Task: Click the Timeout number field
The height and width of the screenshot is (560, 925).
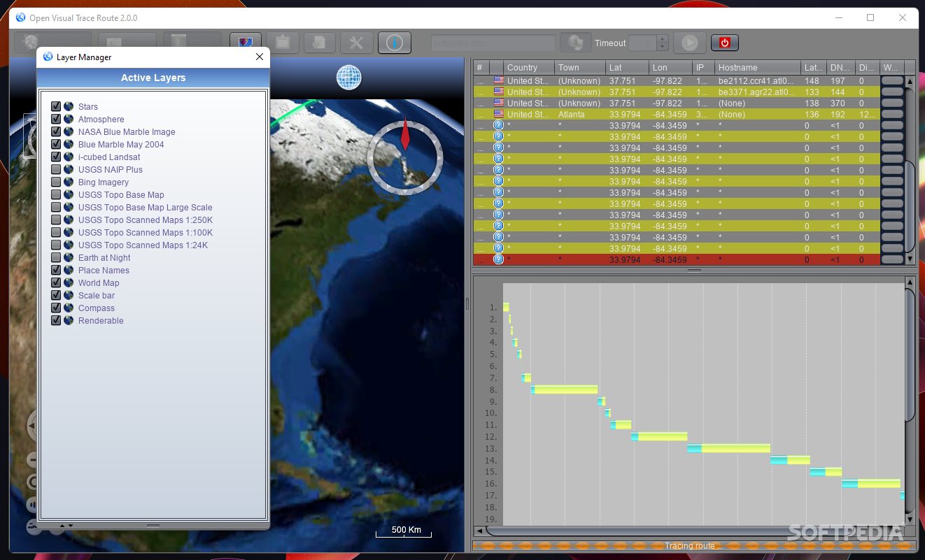Action: coord(642,43)
